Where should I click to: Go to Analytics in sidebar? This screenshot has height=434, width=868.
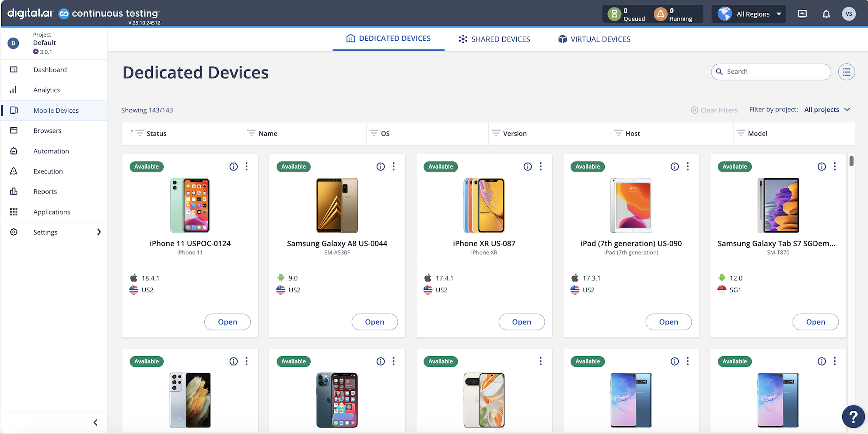coord(47,90)
